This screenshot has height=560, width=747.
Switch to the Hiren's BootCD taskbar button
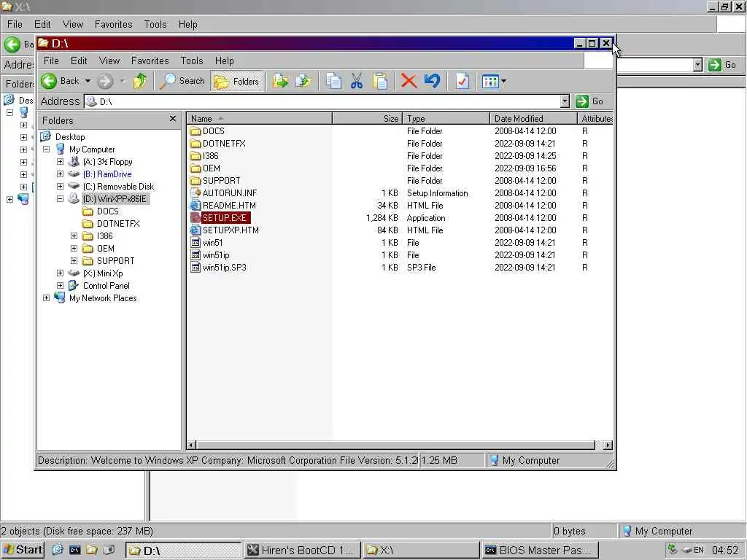(x=301, y=550)
